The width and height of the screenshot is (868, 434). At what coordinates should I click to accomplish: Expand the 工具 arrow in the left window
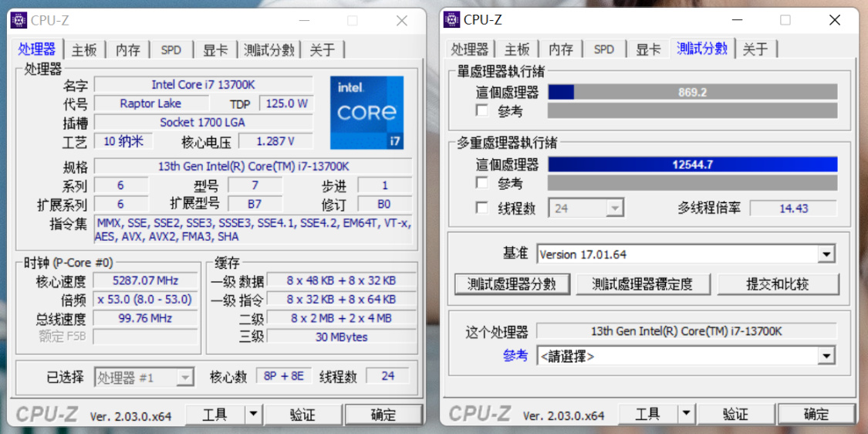(254, 413)
